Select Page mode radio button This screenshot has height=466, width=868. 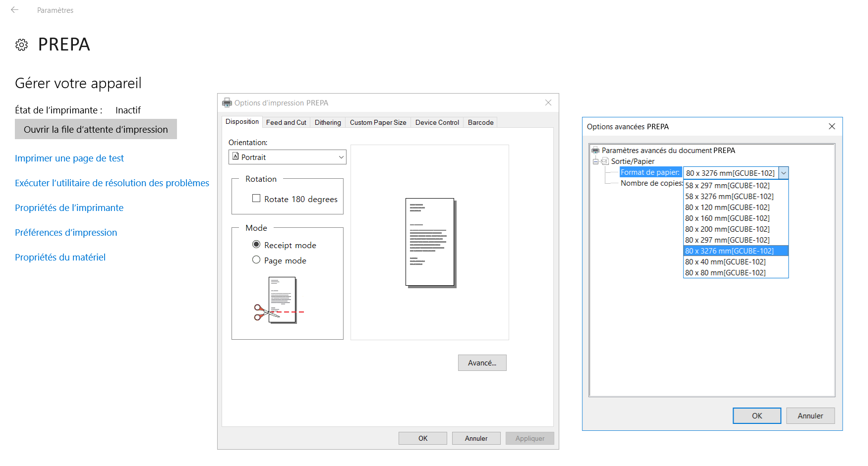point(256,260)
